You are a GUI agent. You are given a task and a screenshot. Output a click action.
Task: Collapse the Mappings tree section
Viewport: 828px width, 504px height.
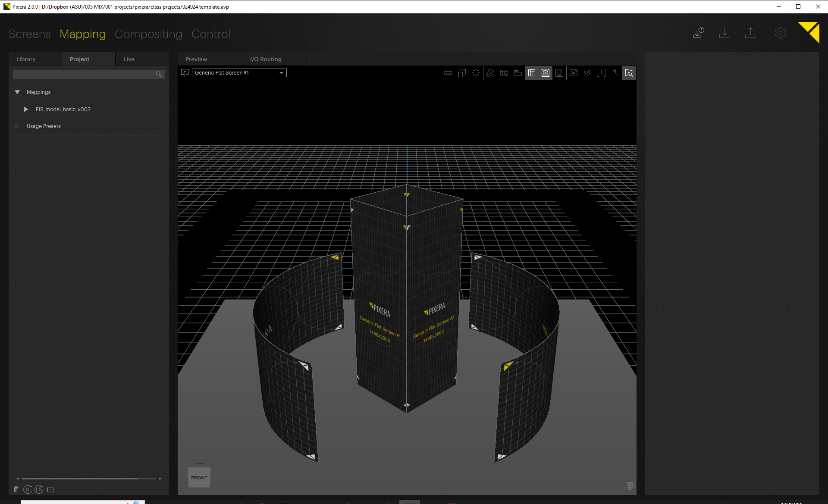(17, 92)
